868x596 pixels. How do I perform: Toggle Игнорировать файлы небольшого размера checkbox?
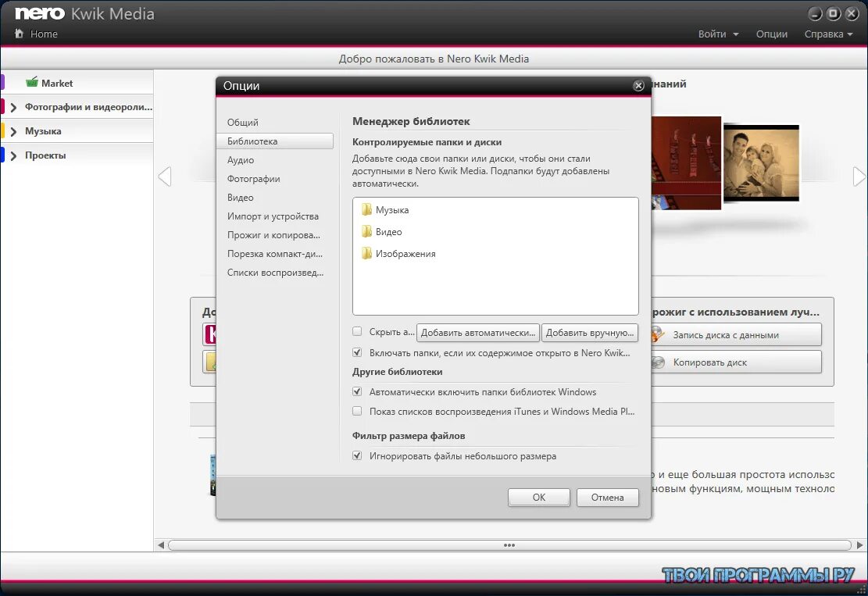(357, 455)
